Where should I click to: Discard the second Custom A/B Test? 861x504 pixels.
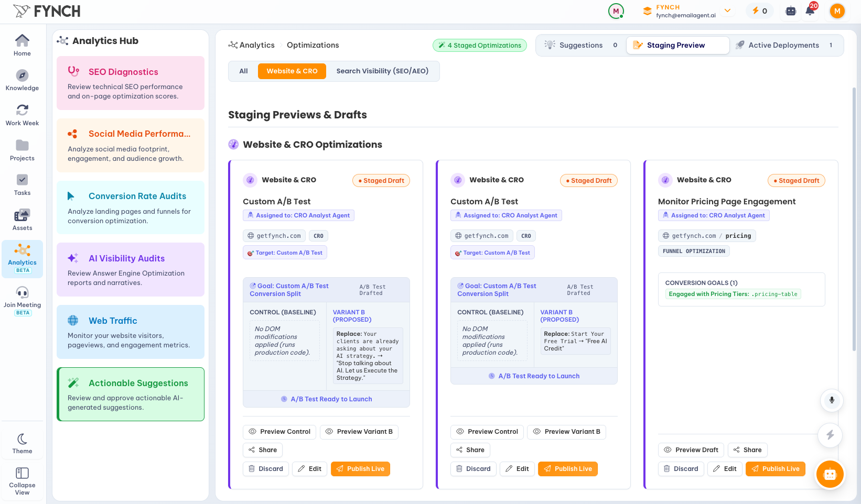coord(473,469)
